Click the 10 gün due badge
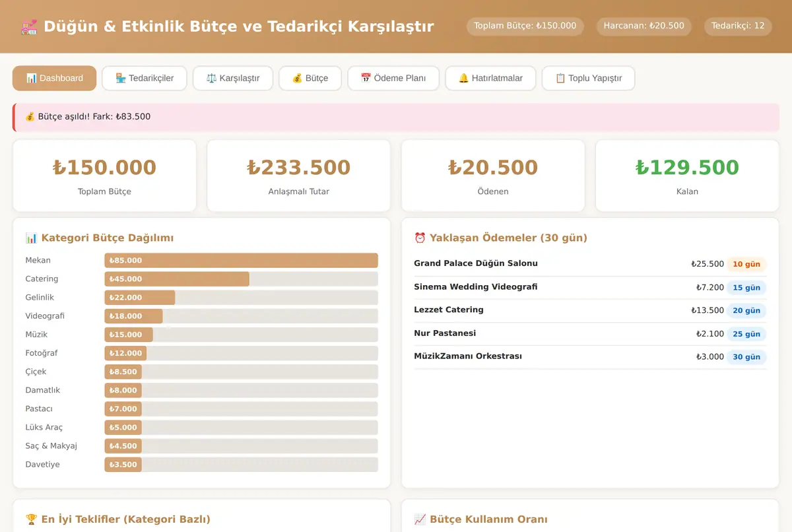The width and height of the screenshot is (792, 532). (746, 264)
